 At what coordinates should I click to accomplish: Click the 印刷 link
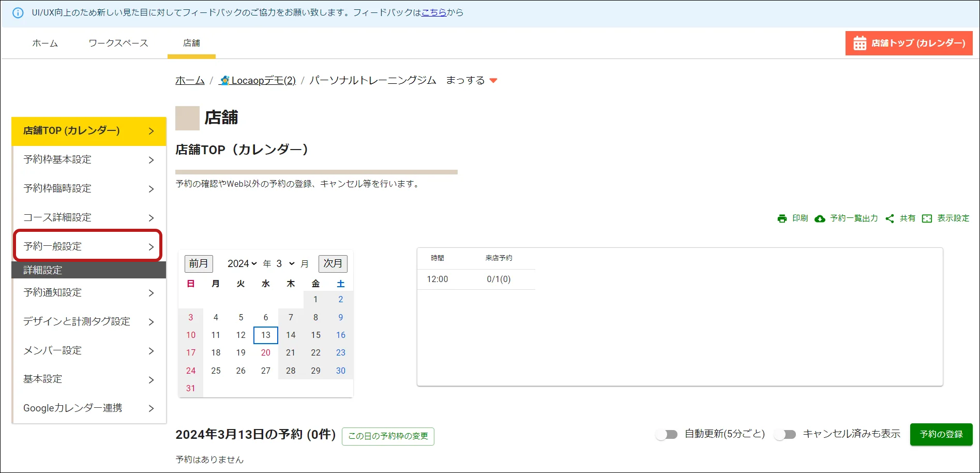tap(800, 218)
